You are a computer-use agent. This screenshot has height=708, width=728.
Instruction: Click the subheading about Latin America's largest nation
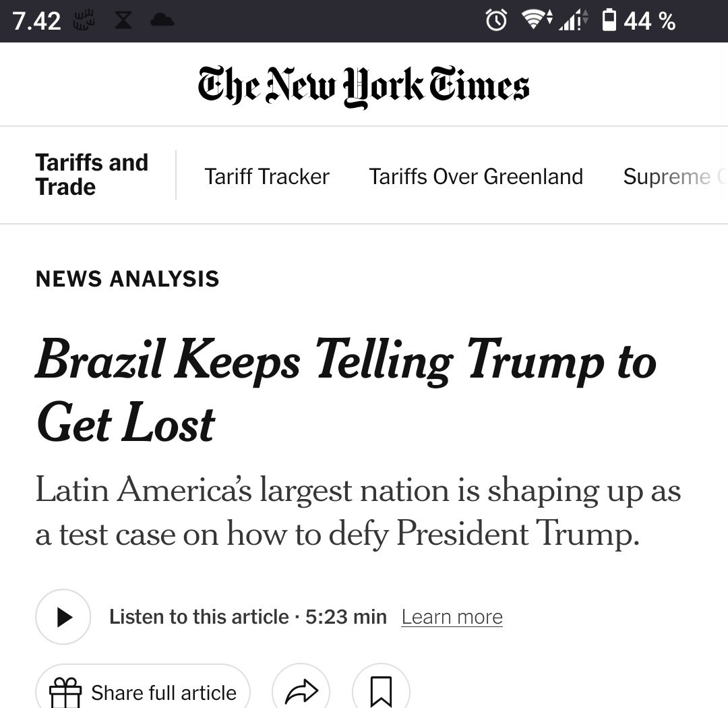[357, 511]
